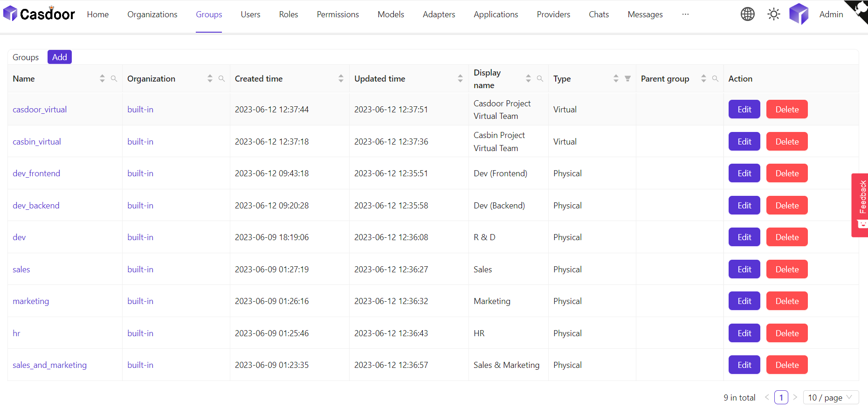
Task: Open the Type column filter icon
Action: coord(627,79)
